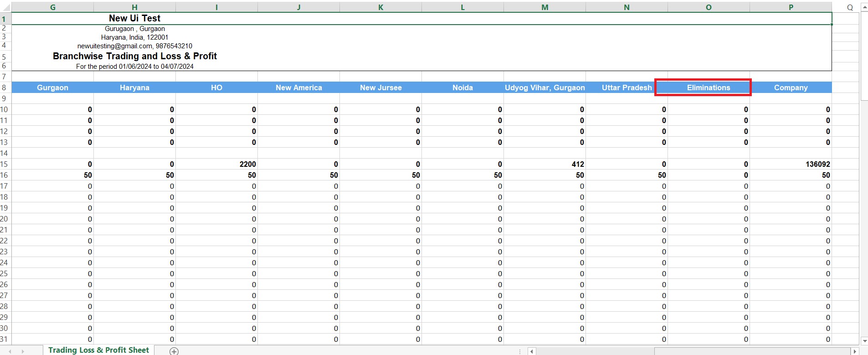Viewport: 868px width, 355px height.
Task: Click the vertical scrollbar up arrow
Action: coord(864,7)
